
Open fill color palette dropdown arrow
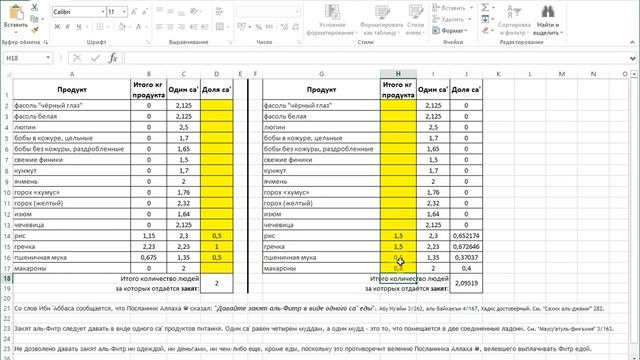[x=129, y=27]
